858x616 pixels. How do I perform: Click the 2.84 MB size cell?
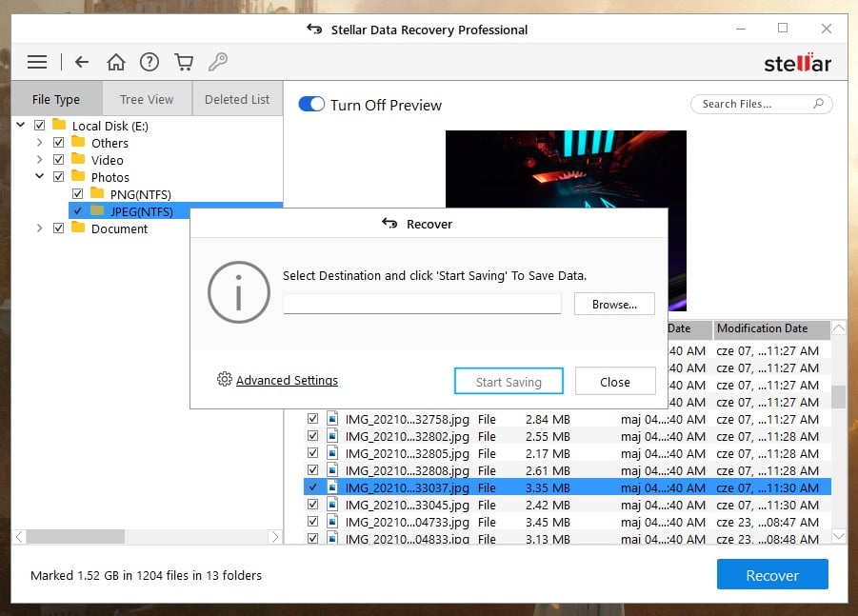tap(548, 419)
